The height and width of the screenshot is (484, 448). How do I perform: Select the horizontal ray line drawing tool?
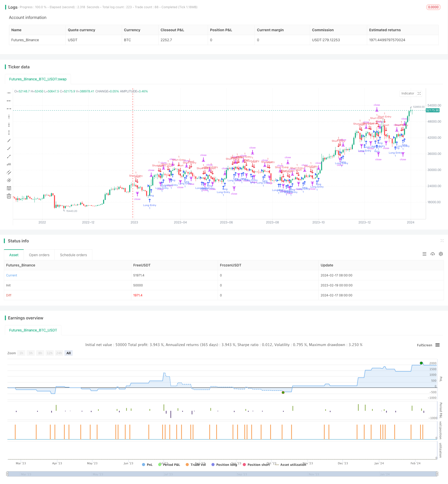(9, 101)
